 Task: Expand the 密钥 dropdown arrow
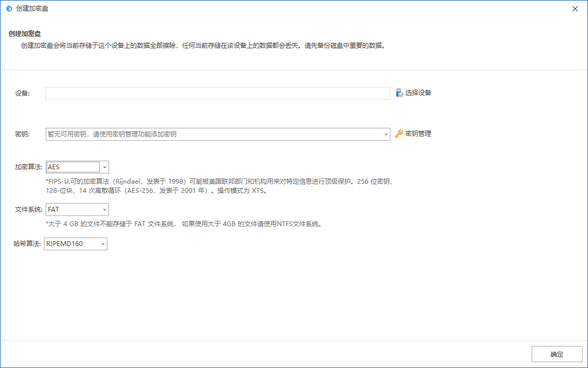point(386,134)
